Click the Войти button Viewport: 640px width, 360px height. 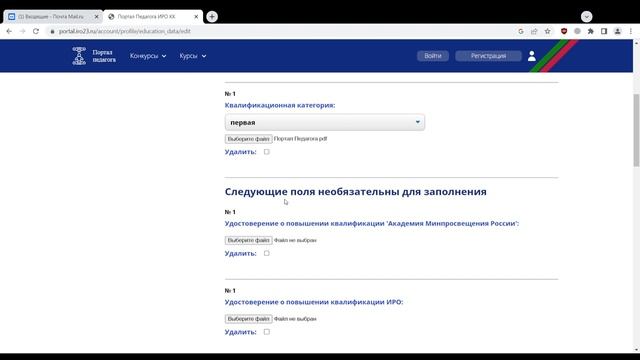click(433, 56)
